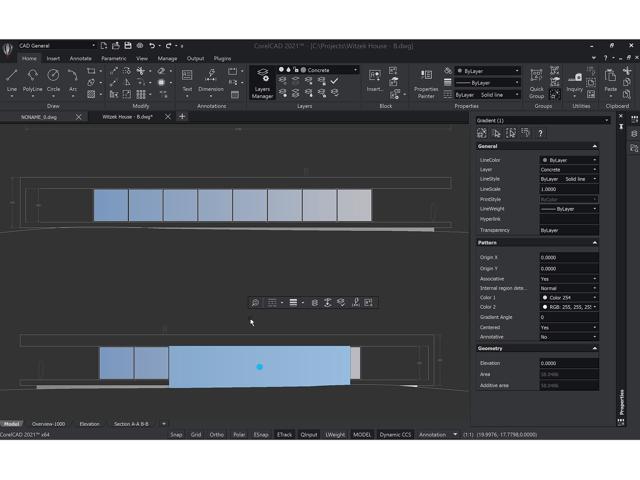Click the Dimension tool icon
This screenshot has width=640, height=480.
[211, 75]
